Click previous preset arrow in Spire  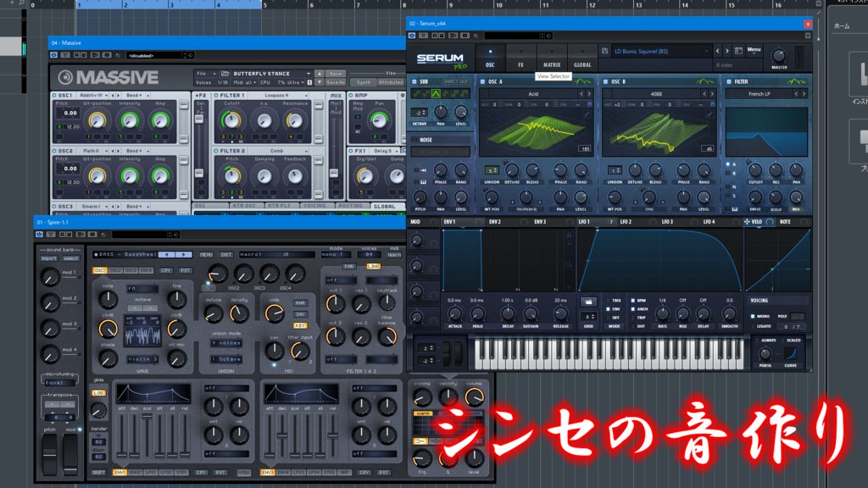[x=167, y=254]
